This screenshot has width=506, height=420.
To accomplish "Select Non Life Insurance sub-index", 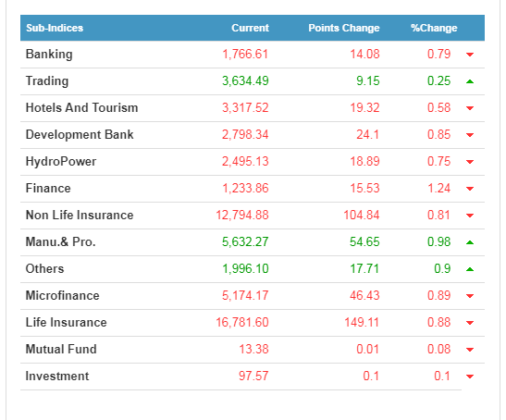I will [80, 215].
